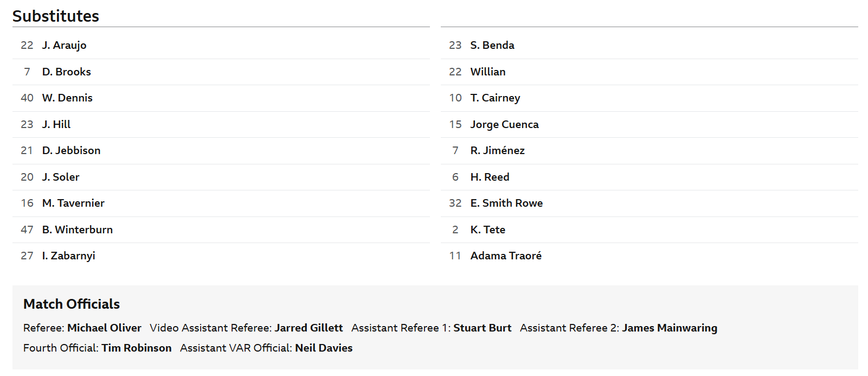This screenshot has height=376, width=868.
Task: Click R. Jiménez substitute row
Action: point(497,150)
